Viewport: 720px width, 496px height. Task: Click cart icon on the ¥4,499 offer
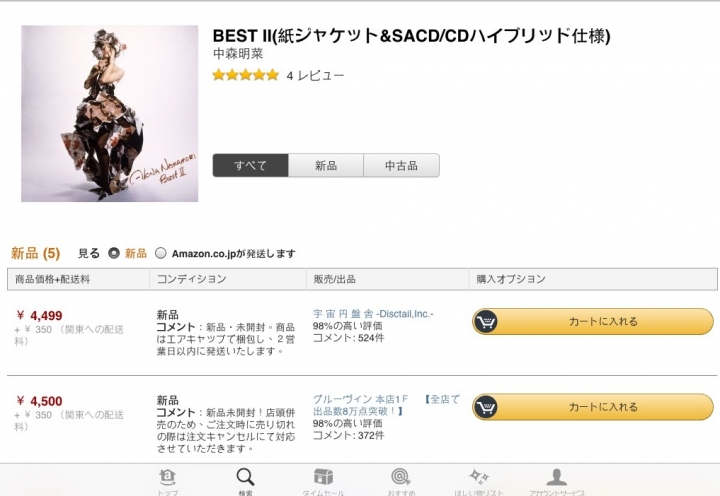click(x=485, y=321)
